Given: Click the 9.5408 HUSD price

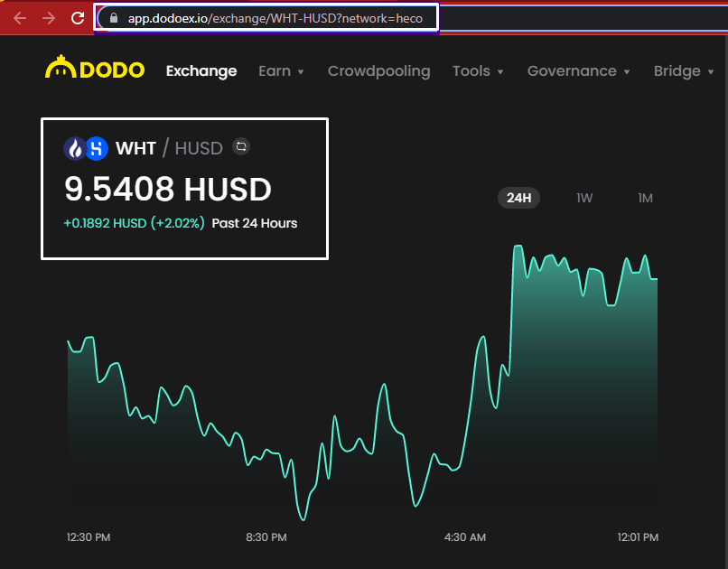Looking at the screenshot, I should click(x=168, y=189).
